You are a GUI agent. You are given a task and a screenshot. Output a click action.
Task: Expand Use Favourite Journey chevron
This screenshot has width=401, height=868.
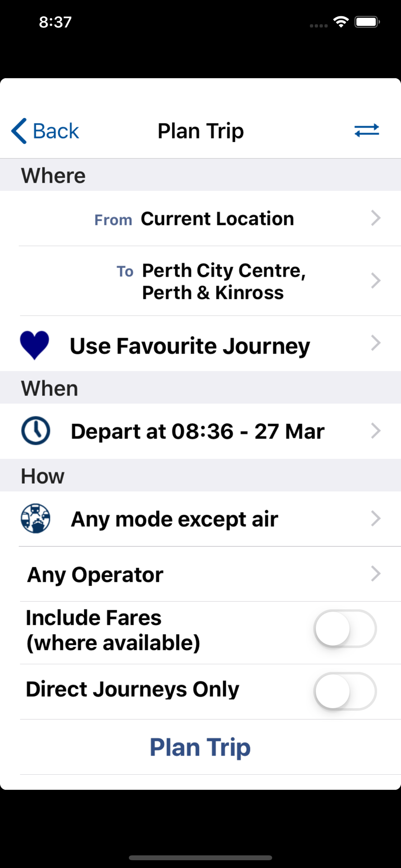pyautogui.click(x=376, y=343)
